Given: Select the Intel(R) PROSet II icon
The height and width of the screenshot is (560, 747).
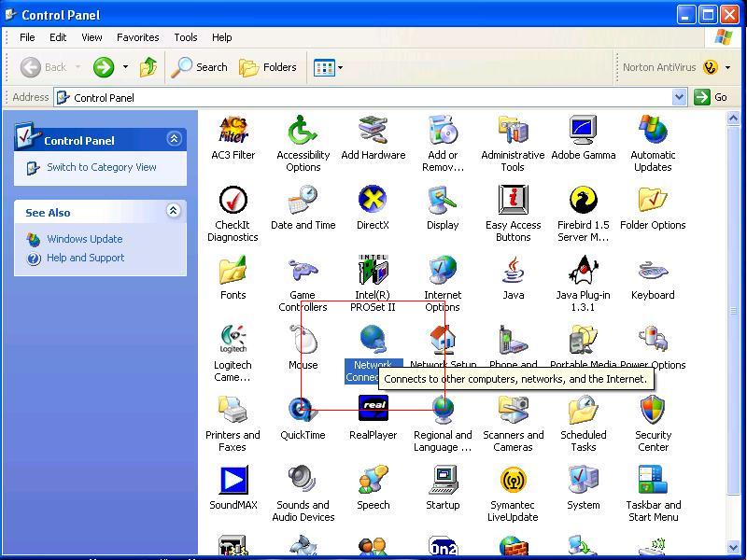Looking at the screenshot, I should 373,270.
